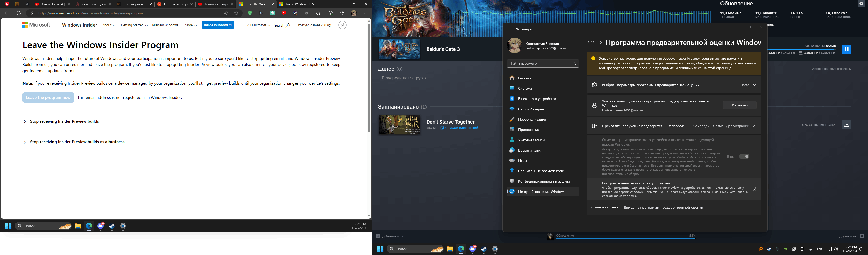Open Search on the Windows Insider site header
The width and height of the screenshot is (868, 255).
282,25
